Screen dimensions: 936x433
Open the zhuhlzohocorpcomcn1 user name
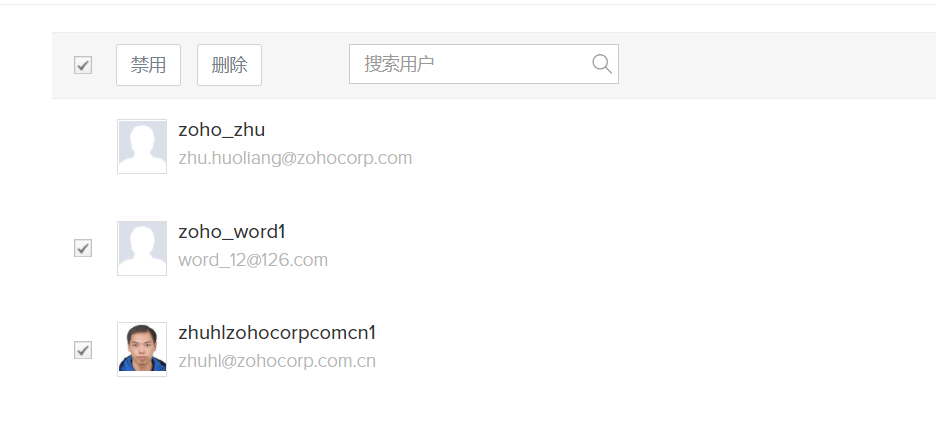coord(277,333)
